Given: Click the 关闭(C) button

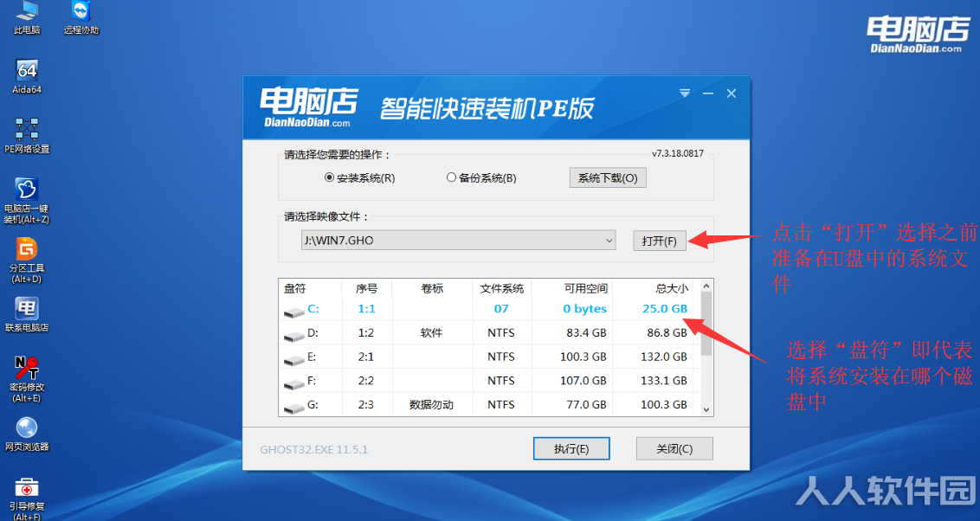Looking at the screenshot, I should click(674, 448).
